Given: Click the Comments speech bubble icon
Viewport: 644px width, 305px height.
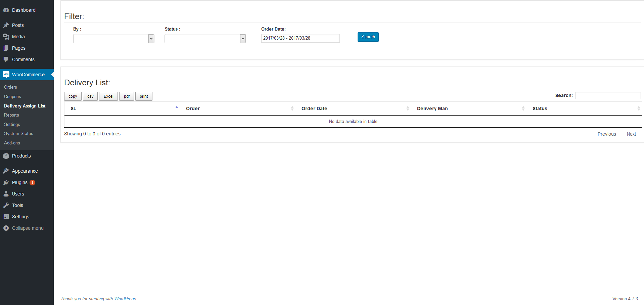Looking at the screenshot, I should (6, 59).
